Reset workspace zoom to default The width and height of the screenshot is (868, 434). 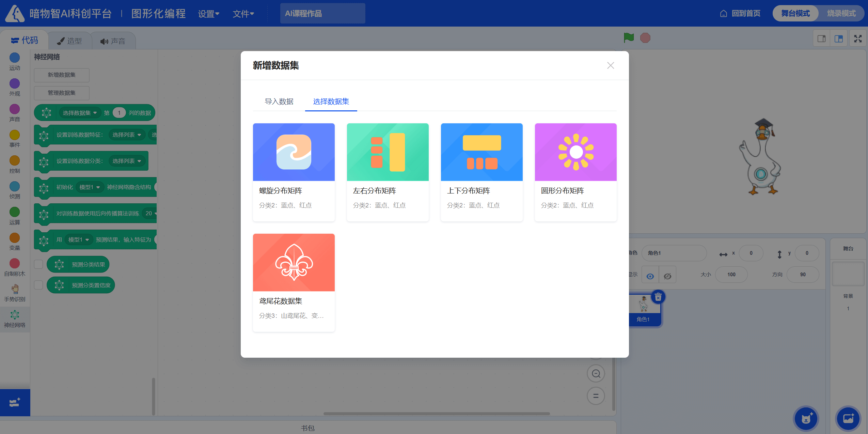tap(596, 396)
